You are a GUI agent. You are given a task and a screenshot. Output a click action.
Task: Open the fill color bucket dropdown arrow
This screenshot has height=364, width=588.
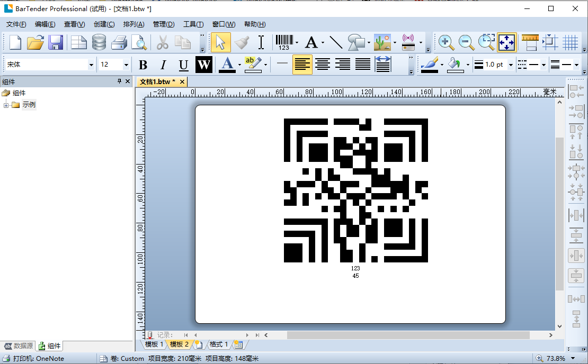tap(468, 65)
